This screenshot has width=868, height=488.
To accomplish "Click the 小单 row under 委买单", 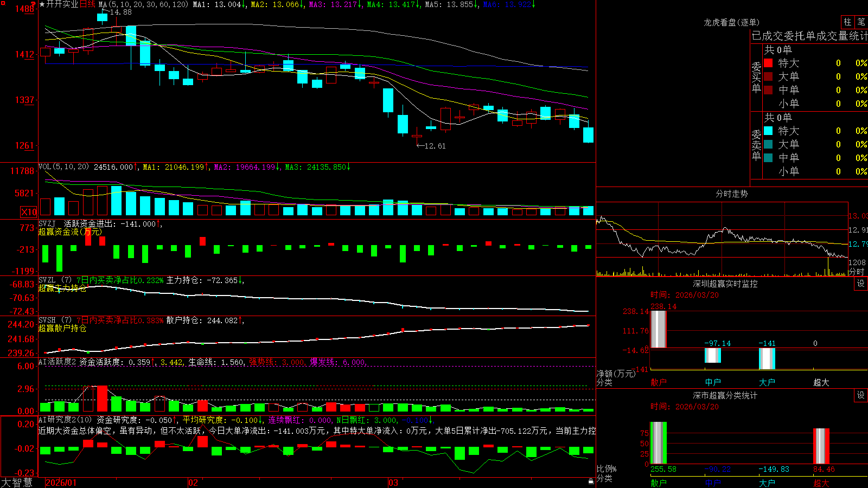I will click(815, 104).
